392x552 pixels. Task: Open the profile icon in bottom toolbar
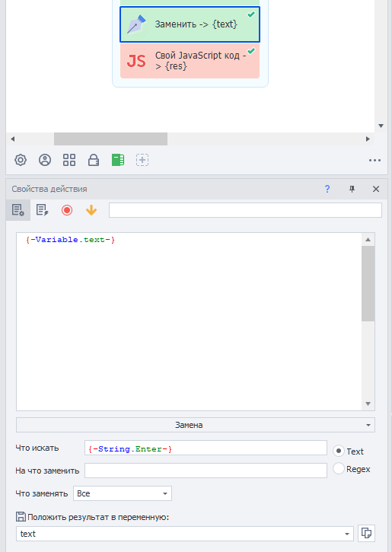45,160
